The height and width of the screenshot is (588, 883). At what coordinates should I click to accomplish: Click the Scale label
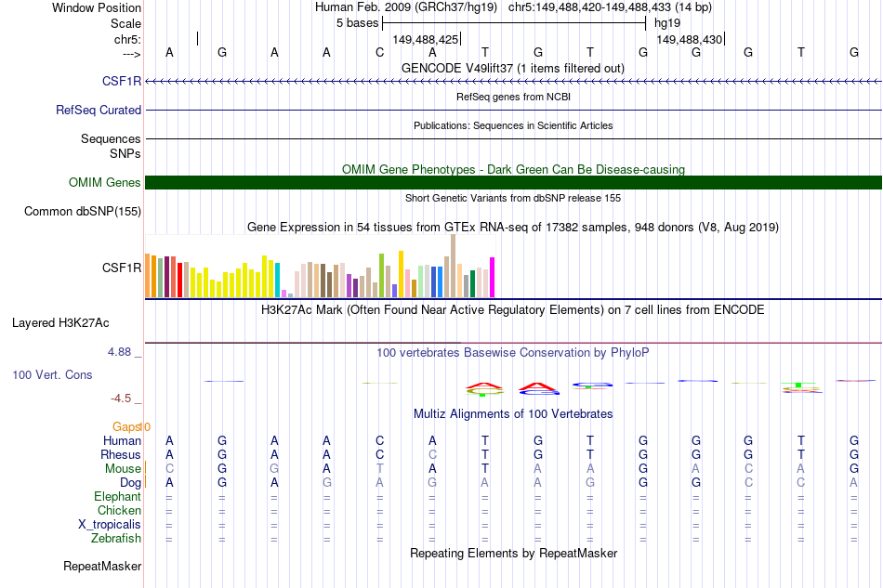[x=126, y=23]
